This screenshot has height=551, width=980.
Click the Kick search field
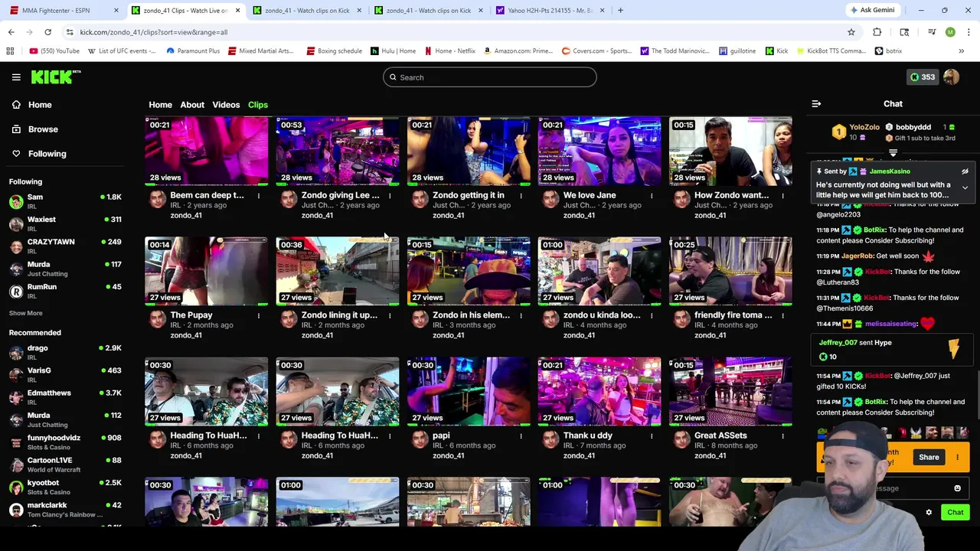tap(489, 77)
